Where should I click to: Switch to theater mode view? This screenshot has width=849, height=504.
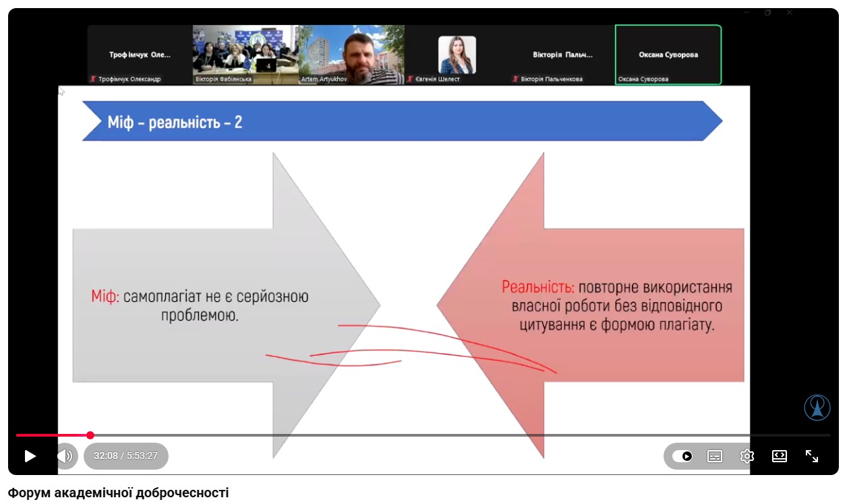780,456
